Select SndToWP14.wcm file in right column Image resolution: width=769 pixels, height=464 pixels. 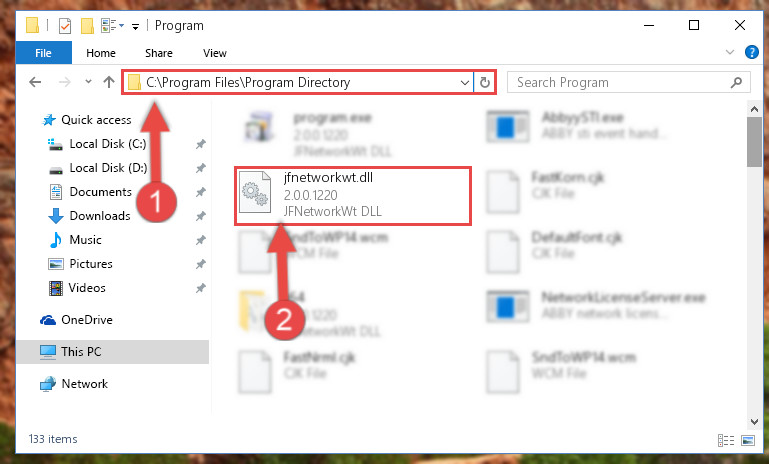pyautogui.click(x=562, y=371)
